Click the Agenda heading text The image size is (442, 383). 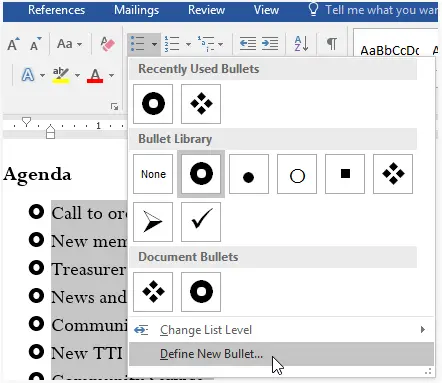click(x=37, y=174)
